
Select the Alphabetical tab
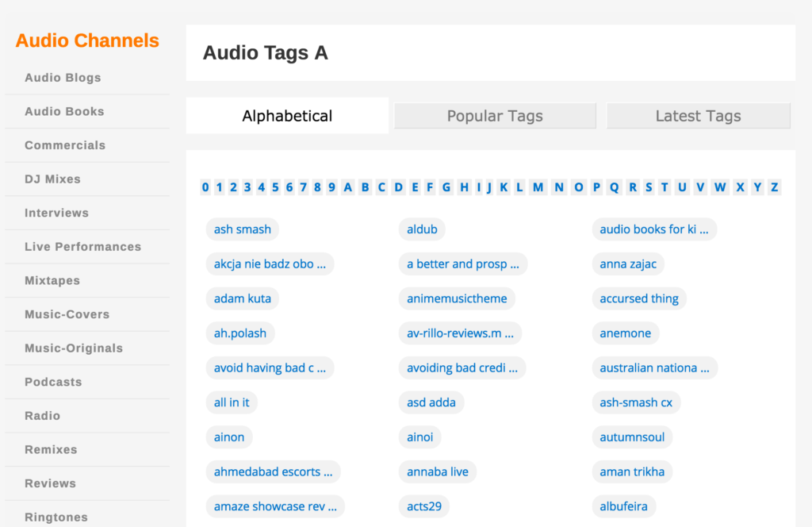click(x=287, y=116)
